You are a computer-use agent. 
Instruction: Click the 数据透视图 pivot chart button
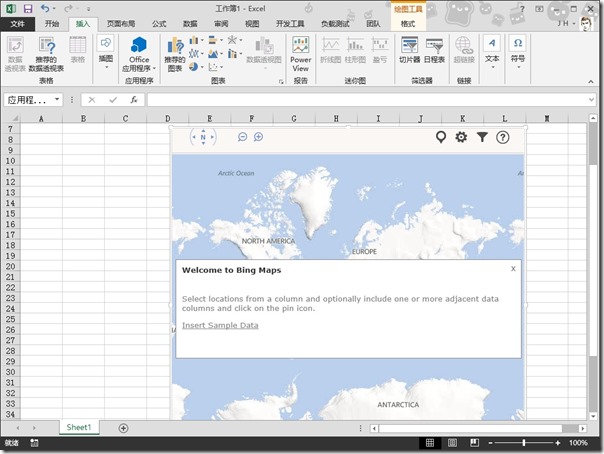pyautogui.click(x=264, y=51)
